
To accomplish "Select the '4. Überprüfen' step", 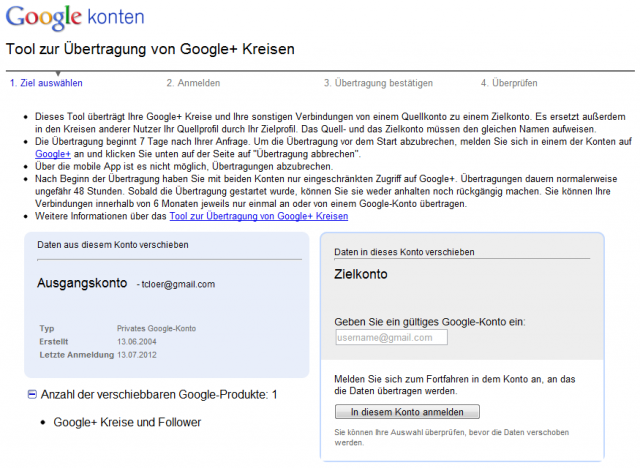I will (x=509, y=83).
